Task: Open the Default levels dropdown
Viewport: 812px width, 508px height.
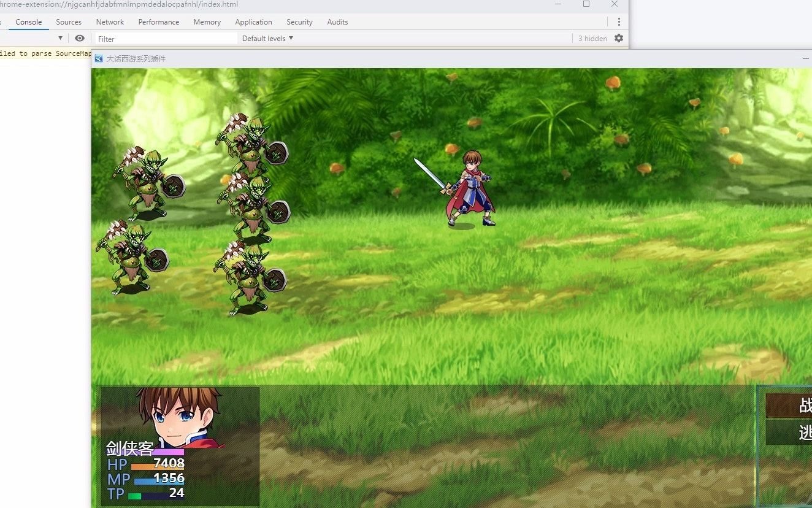Action: (268, 38)
